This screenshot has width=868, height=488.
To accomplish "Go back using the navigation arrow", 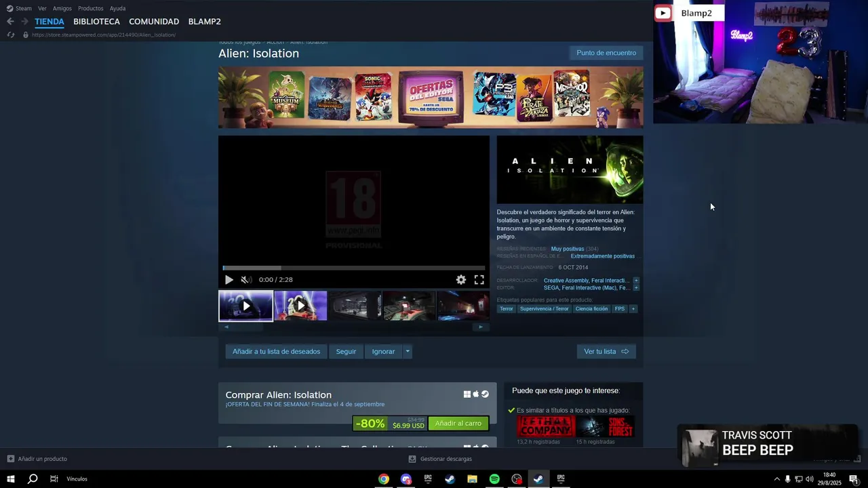I will (x=10, y=22).
